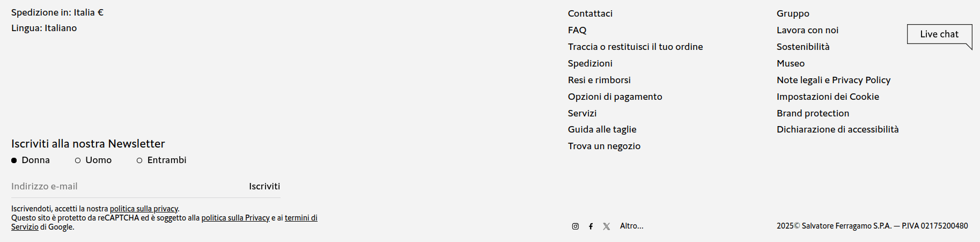
Task: Open the Instagram social icon
Action: pyautogui.click(x=576, y=226)
